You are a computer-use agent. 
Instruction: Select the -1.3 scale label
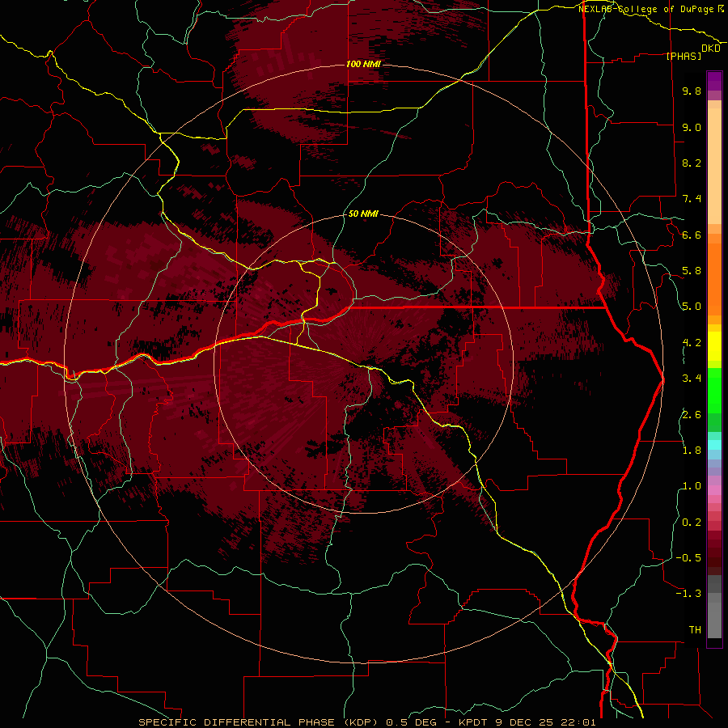coord(688,594)
